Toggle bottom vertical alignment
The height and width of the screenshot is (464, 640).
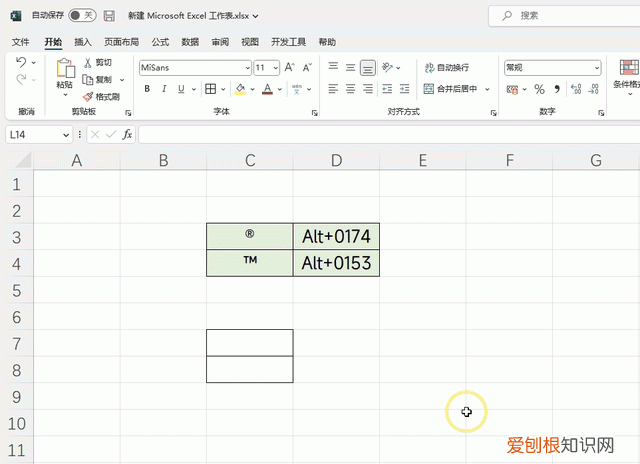(x=368, y=68)
